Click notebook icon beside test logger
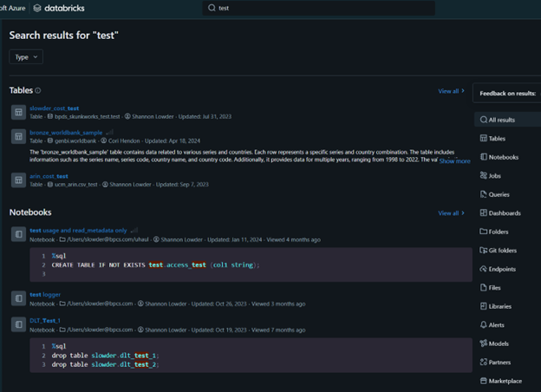Screen dimensions: 541x392 click(x=18, y=298)
